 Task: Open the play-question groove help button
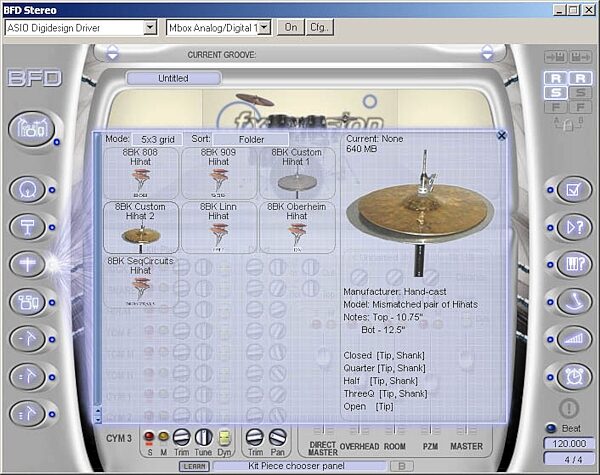pyautogui.click(x=574, y=227)
